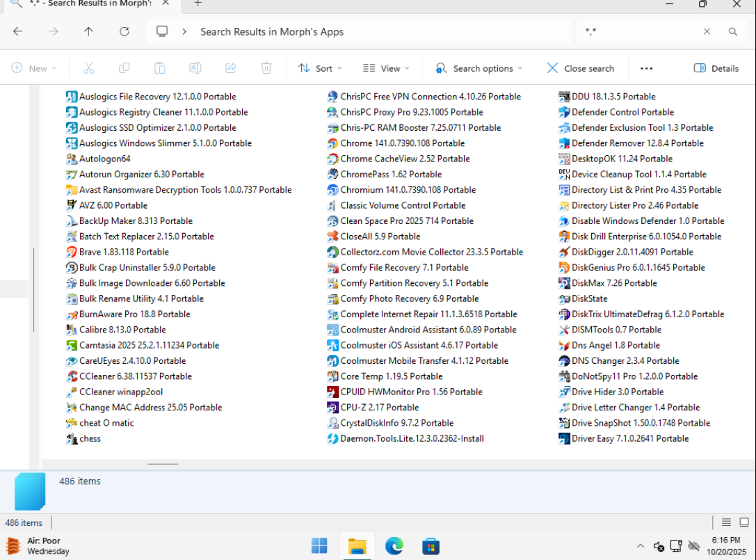This screenshot has width=756, height=560.
Task: Go up one folder level
Action: point(88,31)
